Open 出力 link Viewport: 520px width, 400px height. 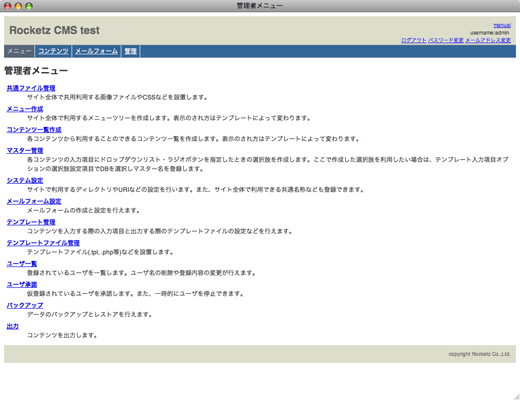coord(13,326)
